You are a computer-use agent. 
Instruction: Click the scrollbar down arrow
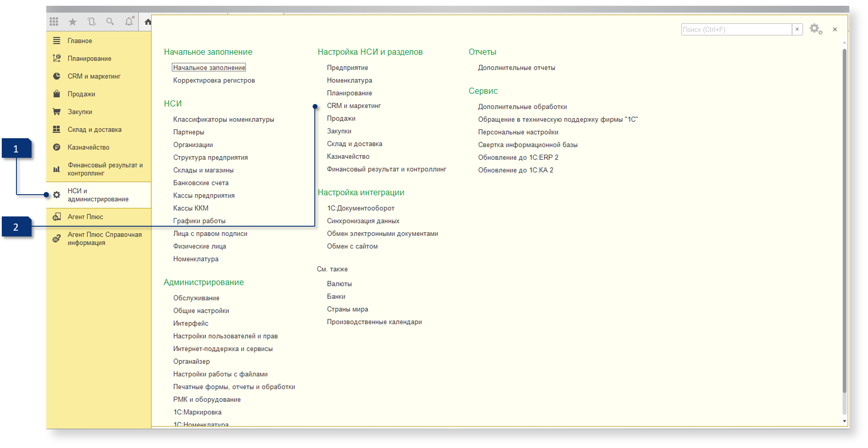pyautogui.click(x=844, y=421)
